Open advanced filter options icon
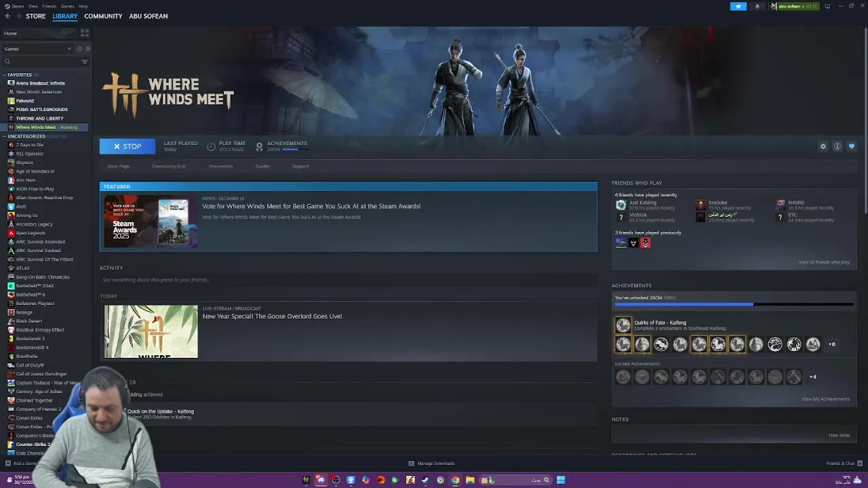 click(85, 62)
